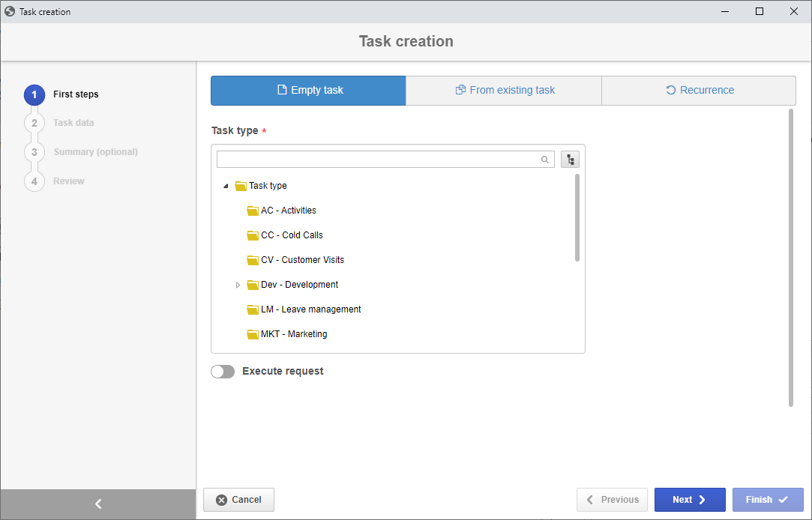Select Dev - Development task type
This screenshot has width=812, height=520.
coord(299,285)
